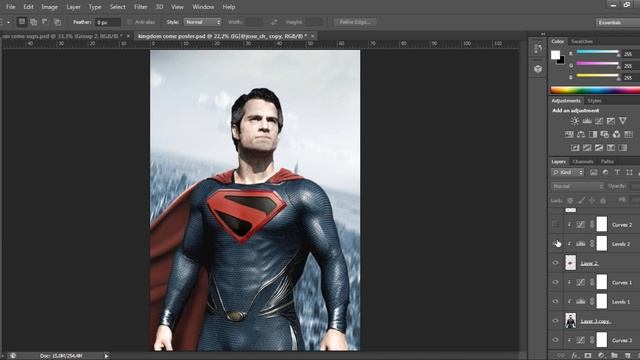Lock layer position icon
640x360 pixels.
click(x=592, y=200)
